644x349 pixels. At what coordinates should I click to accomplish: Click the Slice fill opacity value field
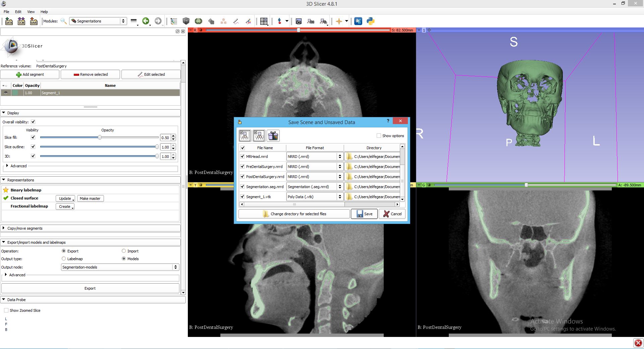[x=165, y=138]
